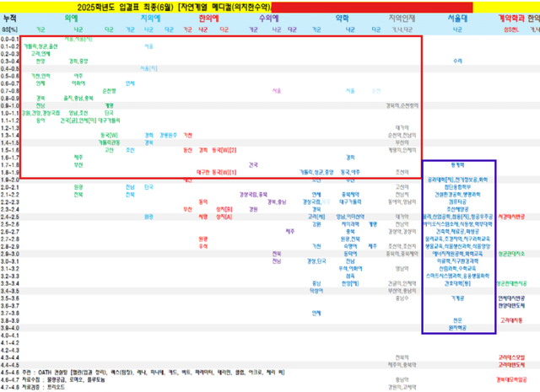Click the 수리 cell under 서울대
This screenshot has height=392, width=540.
pos(457,61)
